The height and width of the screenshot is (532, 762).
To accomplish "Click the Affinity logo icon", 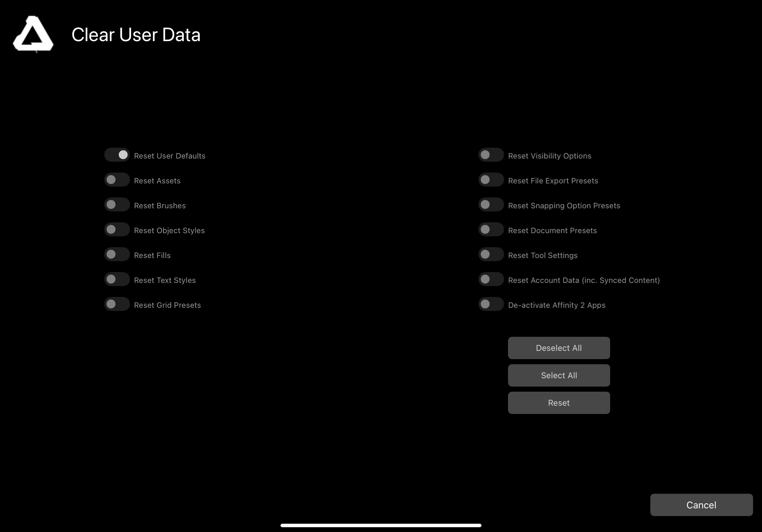I will [33, 34].
